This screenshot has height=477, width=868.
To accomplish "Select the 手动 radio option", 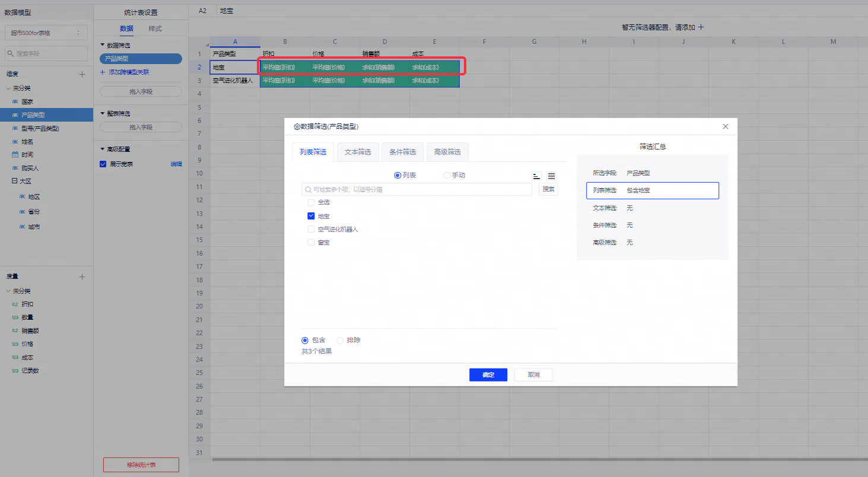I will (447, 176).
